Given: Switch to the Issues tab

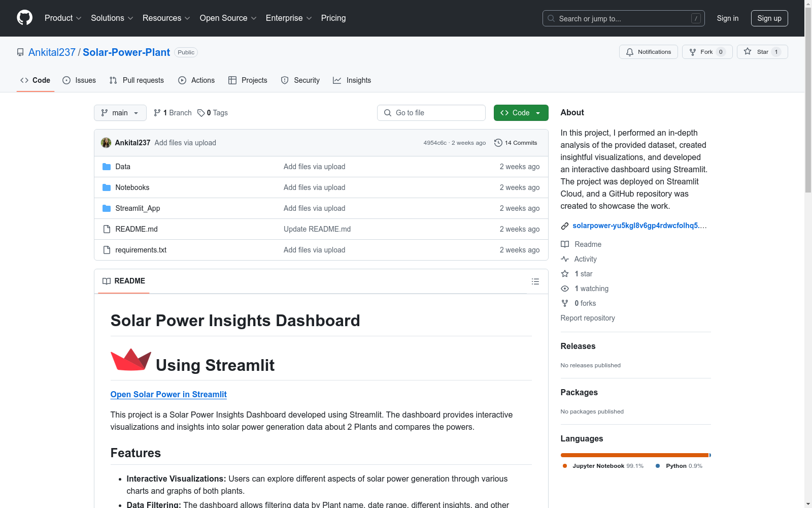Looking at the screenshot, I should [x=79, y=80].
